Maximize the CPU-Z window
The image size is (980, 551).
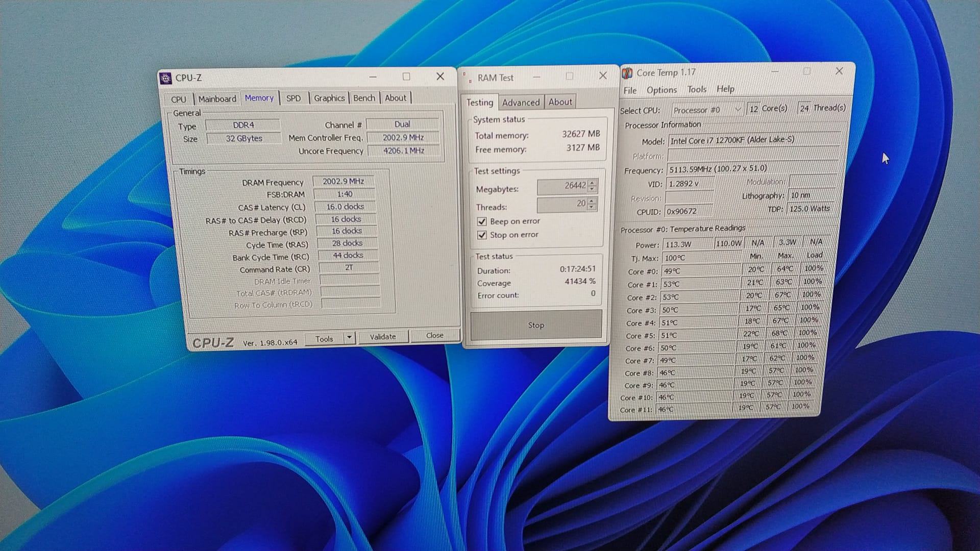point(406,77)
